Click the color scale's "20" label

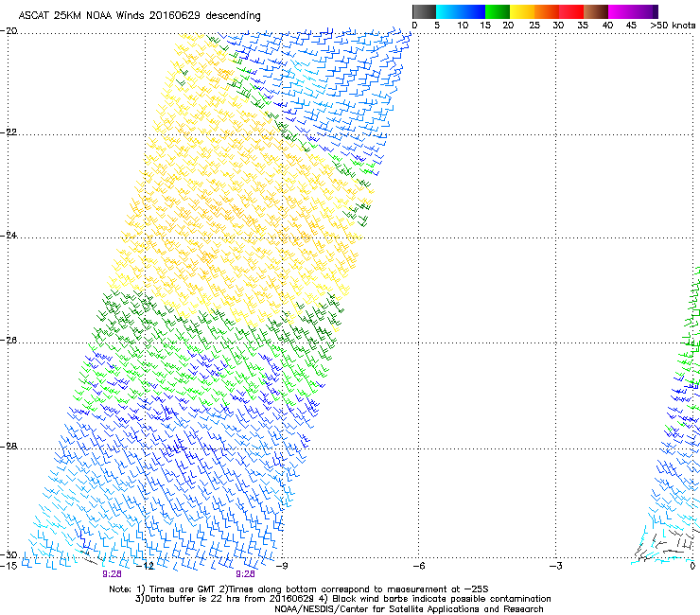tap(509, 26)
